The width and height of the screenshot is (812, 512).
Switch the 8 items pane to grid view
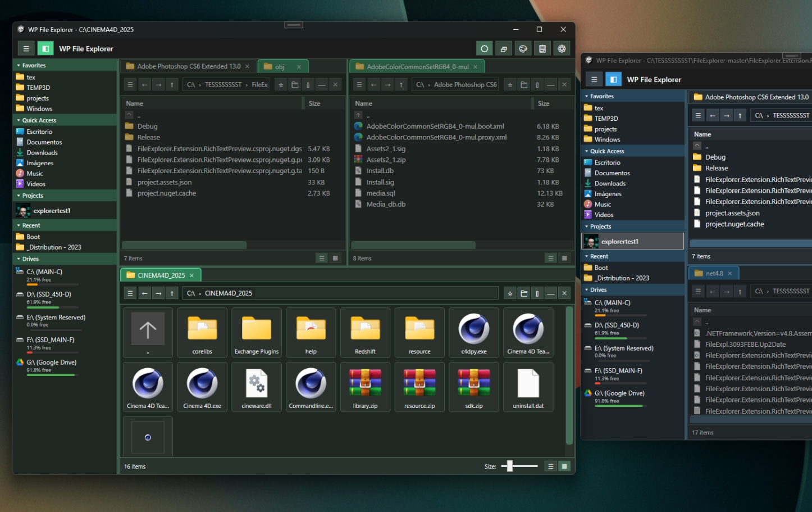[x=564, y=259]
